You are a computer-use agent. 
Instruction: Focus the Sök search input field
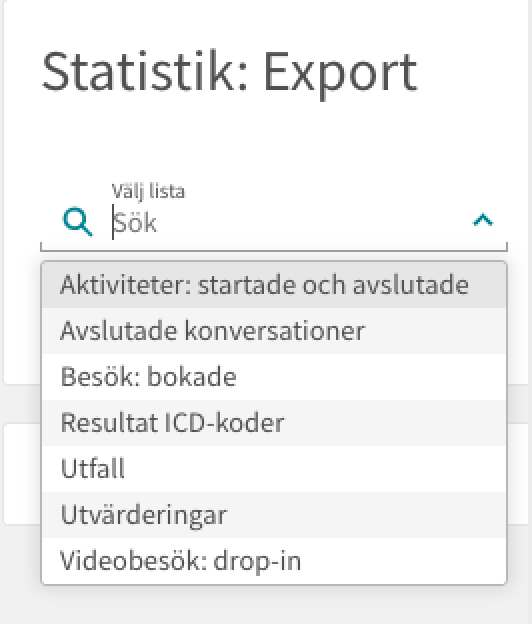288,222
